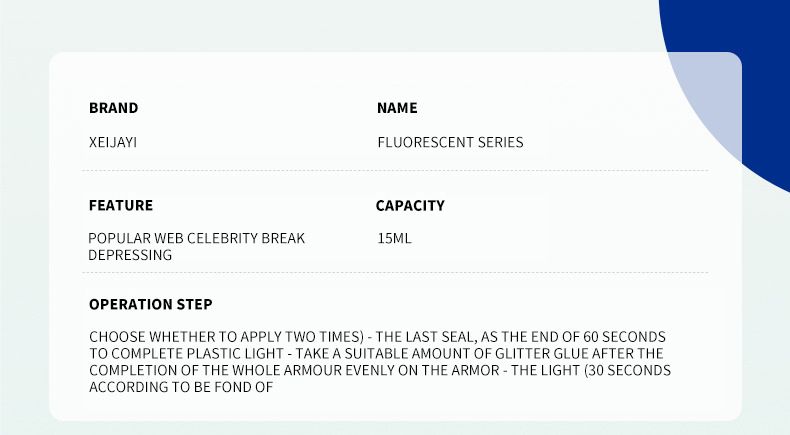Click the OPERATION STEP heading
790x435 pixels.
click(x=150, y=304)
